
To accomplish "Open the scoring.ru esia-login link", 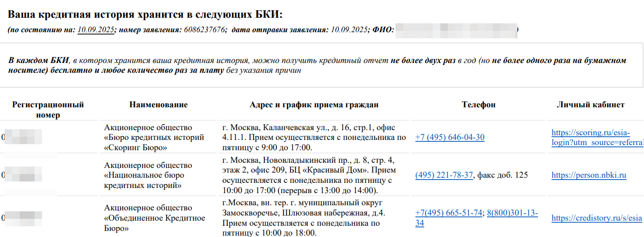I will pos(597,137).
